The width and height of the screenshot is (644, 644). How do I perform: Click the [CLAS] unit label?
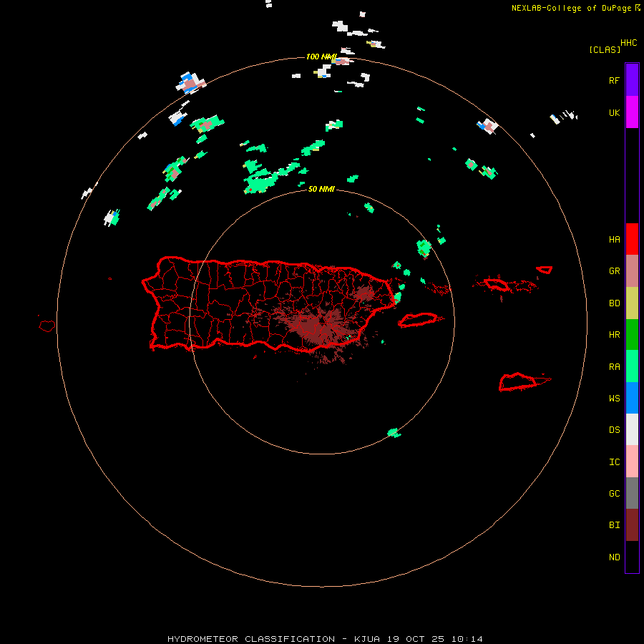coord(605,49)
